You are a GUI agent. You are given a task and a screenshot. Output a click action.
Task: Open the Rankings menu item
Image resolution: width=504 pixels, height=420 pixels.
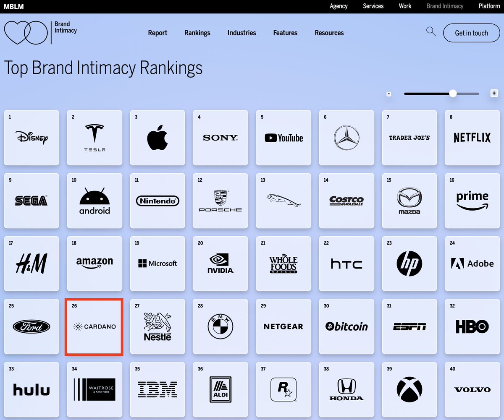point(197,33)
